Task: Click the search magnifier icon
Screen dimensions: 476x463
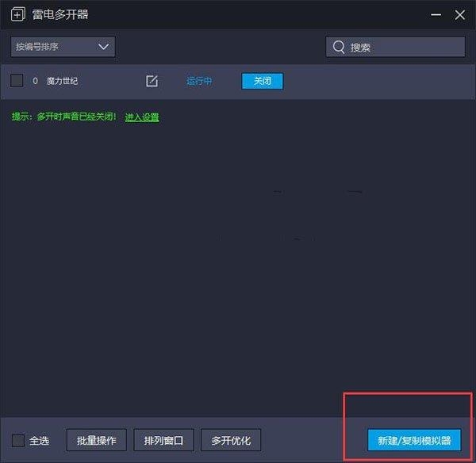Action: pos(339,47)
